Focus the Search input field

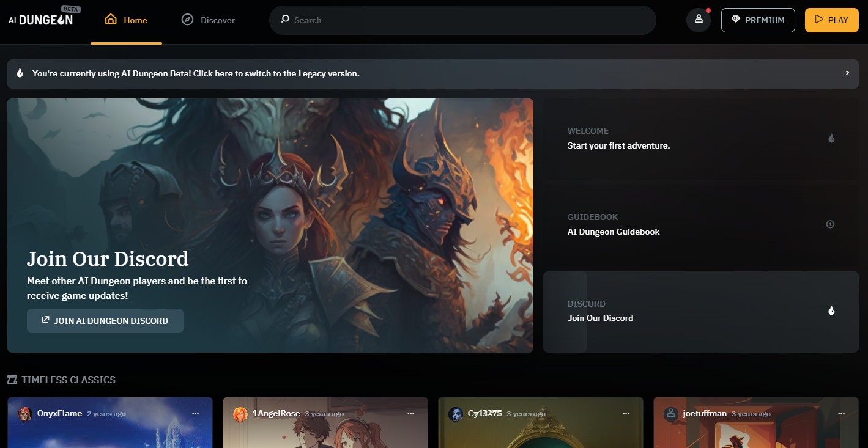pos(462,20)
